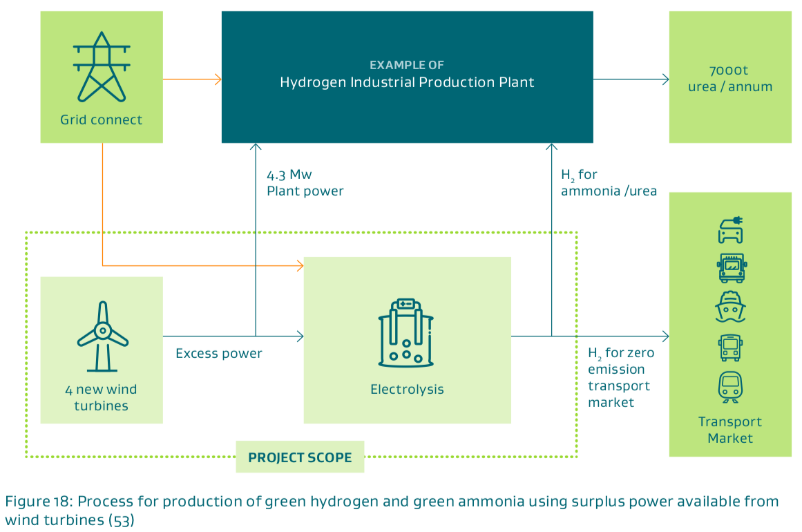The image size is (802, 532).
Task: Select the truck icon
Action: pos(731,267)
